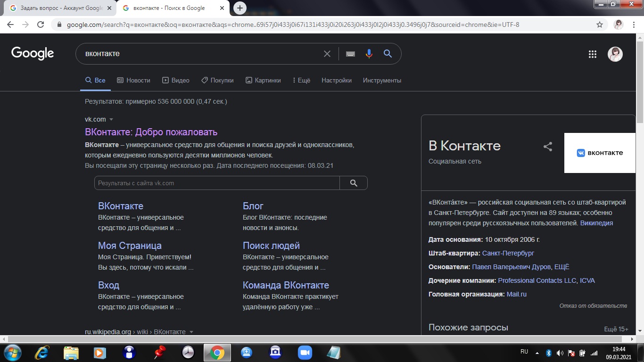Open the Википедия link in the knowledge panel
Screen dimensions: 644x362
[596, 223]
